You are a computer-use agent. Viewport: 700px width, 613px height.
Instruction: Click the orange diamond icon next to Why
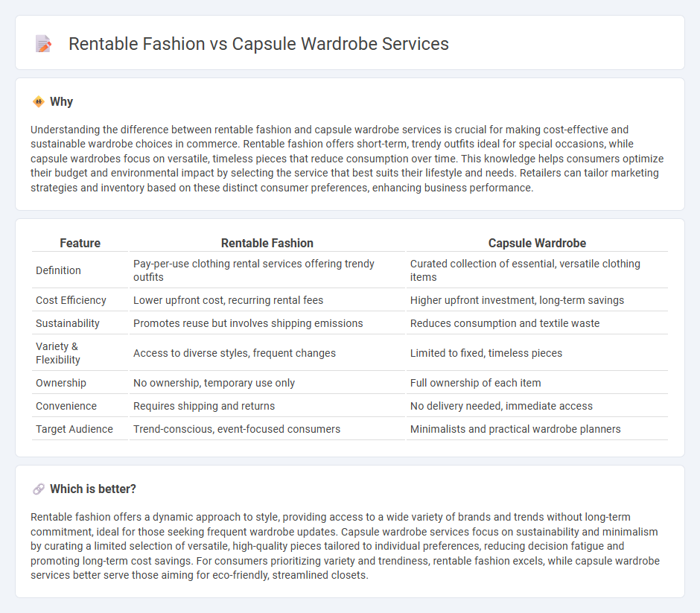click(x=39, y=102)
